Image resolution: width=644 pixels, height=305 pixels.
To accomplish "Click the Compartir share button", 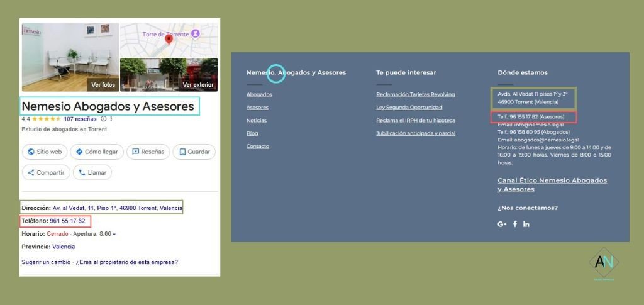I will (x=46, y=172).
